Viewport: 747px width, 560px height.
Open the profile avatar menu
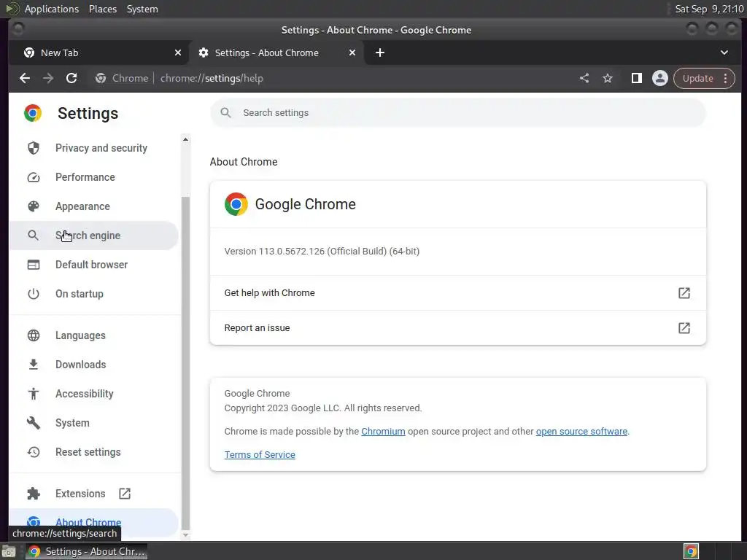point(659,78)
